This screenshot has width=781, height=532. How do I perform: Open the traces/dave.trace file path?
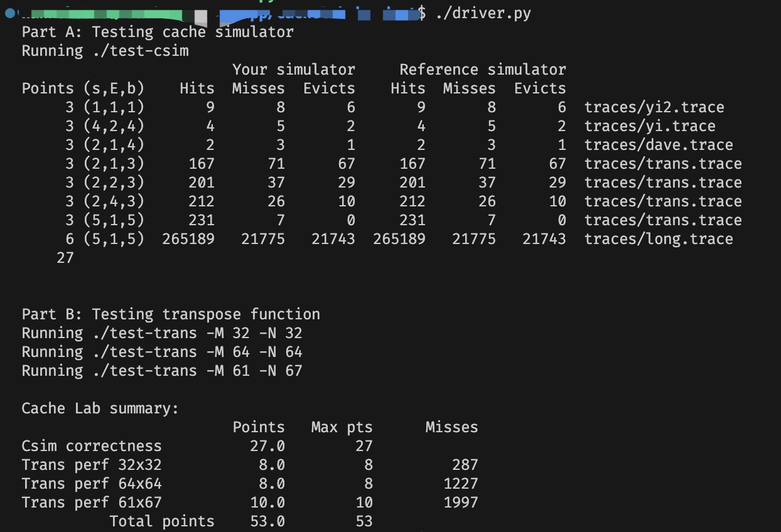pyautogui.click(x=658, y=145)
